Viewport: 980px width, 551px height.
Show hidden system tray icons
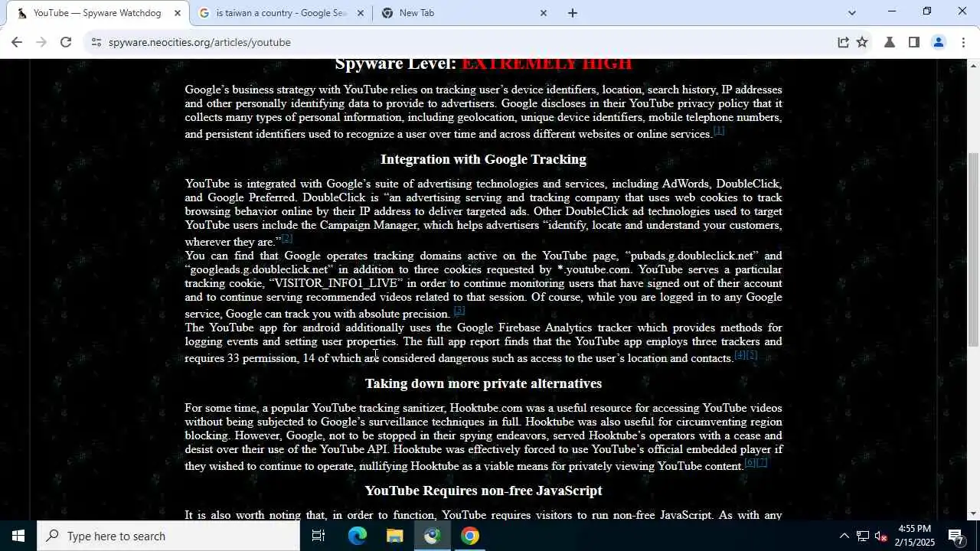pyautogui.click(x=844, y=536)
